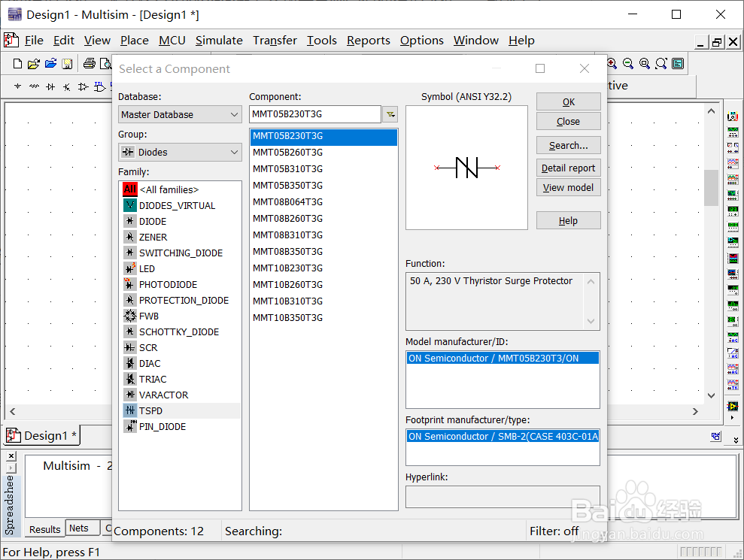Click the View model button
This screenshot has width=744, height=560.
click(x=569, y=188)
